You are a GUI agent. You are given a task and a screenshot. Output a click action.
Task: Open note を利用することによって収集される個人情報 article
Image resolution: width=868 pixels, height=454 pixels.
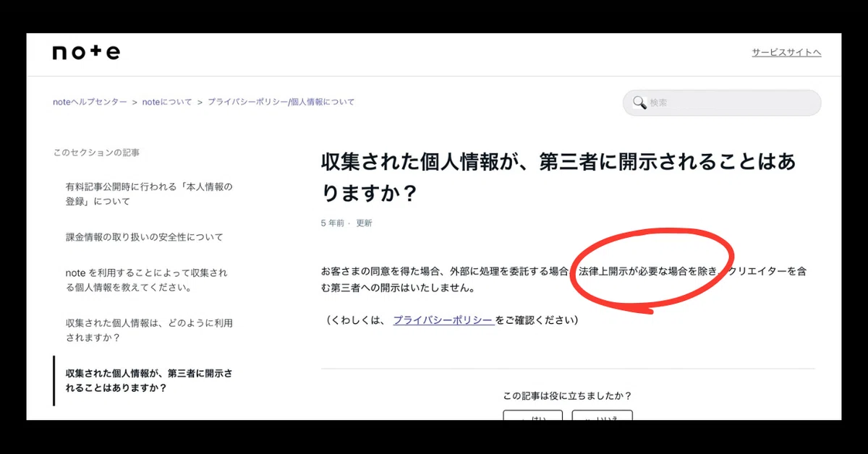click(146, 280)
